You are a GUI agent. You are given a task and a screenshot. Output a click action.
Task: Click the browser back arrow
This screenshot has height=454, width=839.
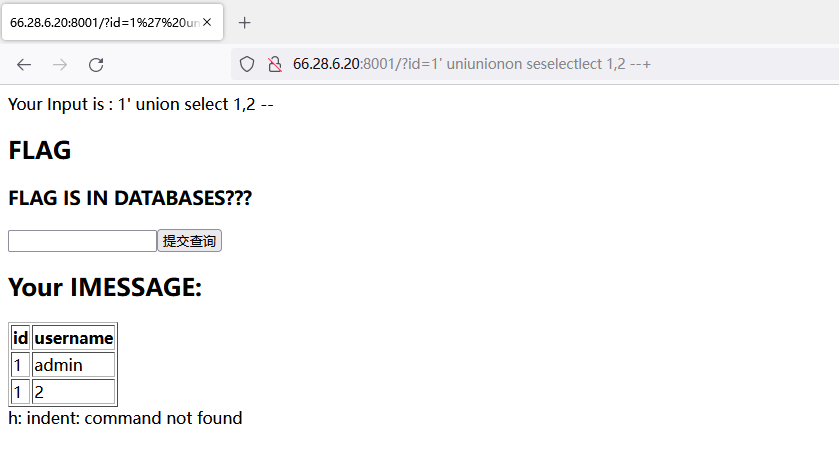tap(24, 65)
